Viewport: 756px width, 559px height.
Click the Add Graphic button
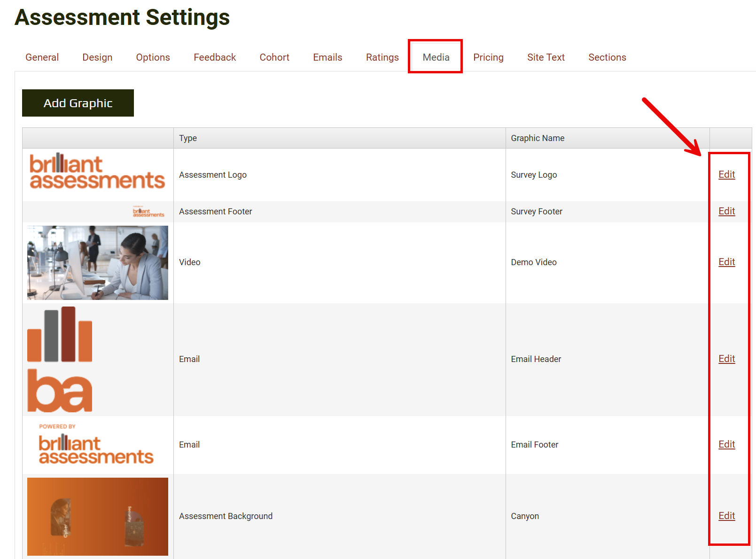pyautogui.click(x=78, y=103)
